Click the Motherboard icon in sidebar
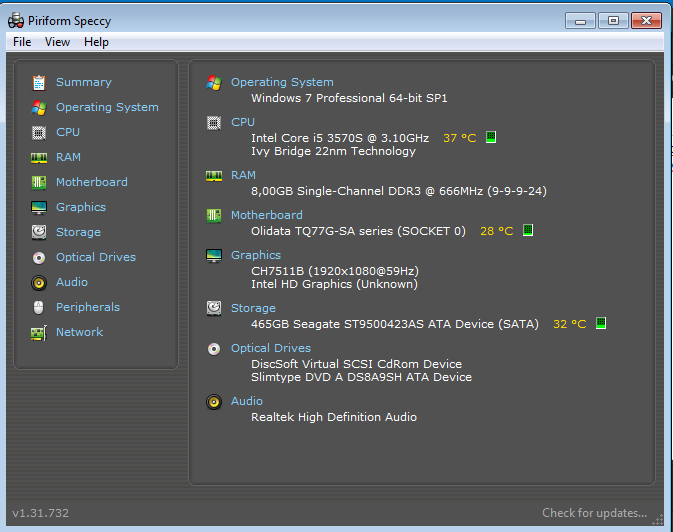The width and height of the screenshot is (673, 532). click(x=39, y=182)
